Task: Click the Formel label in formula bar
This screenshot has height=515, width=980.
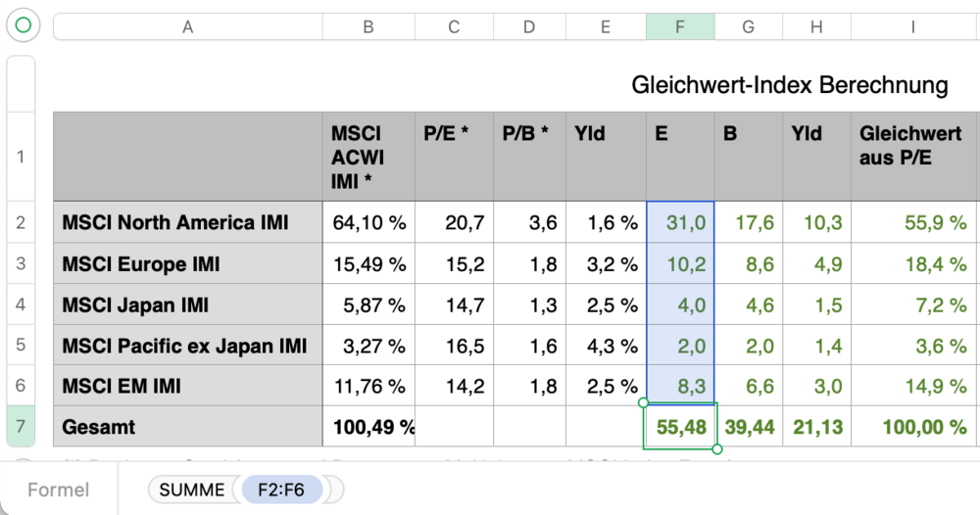Action: pos(59,490)
